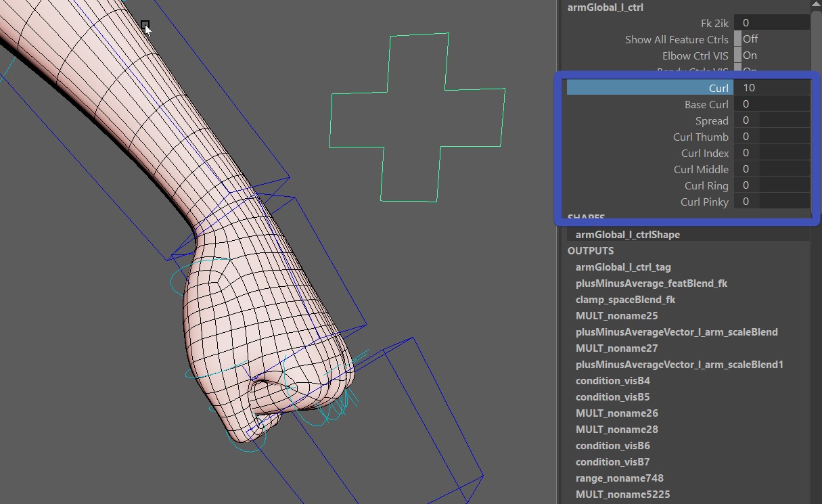
Task: Select the MULT_noname27 output node
Action: pos(616,348)
